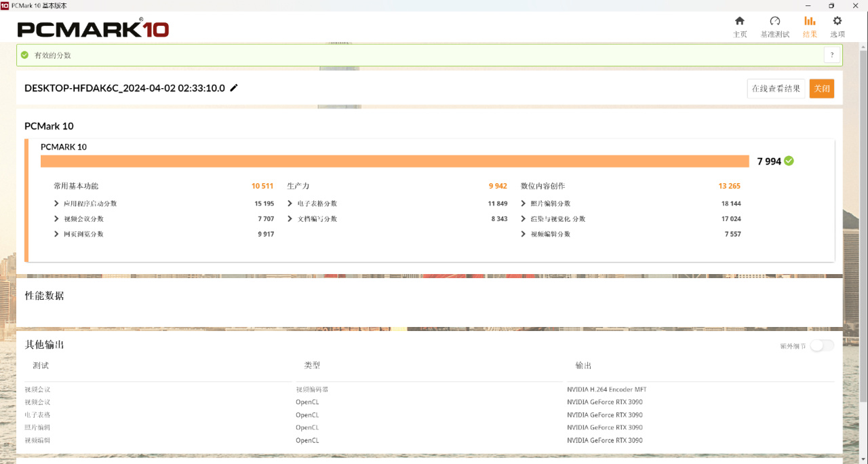The image size is (868, 464).
Task: Click the result name DESKTOP-HFDAK6C title
Action: [125, 88]
